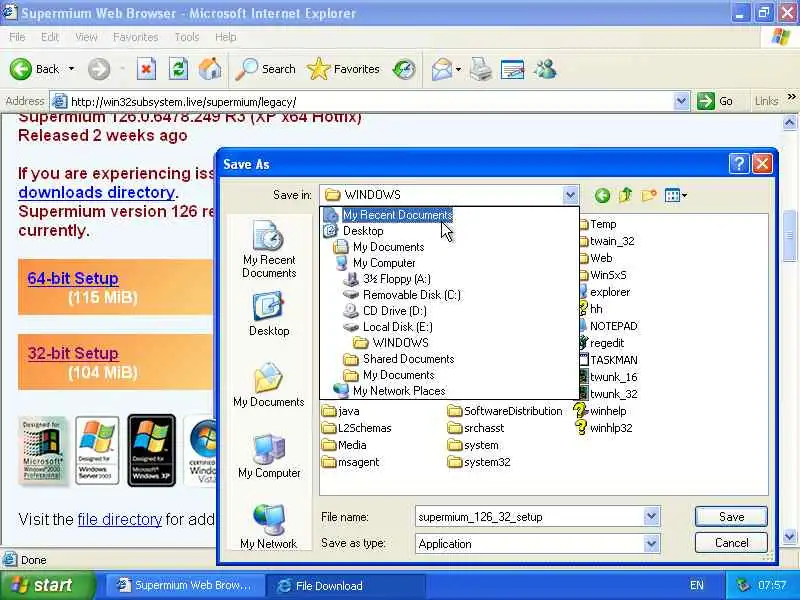Click the 64-bit Setup link
800x600 pixels.
[73, 279]
